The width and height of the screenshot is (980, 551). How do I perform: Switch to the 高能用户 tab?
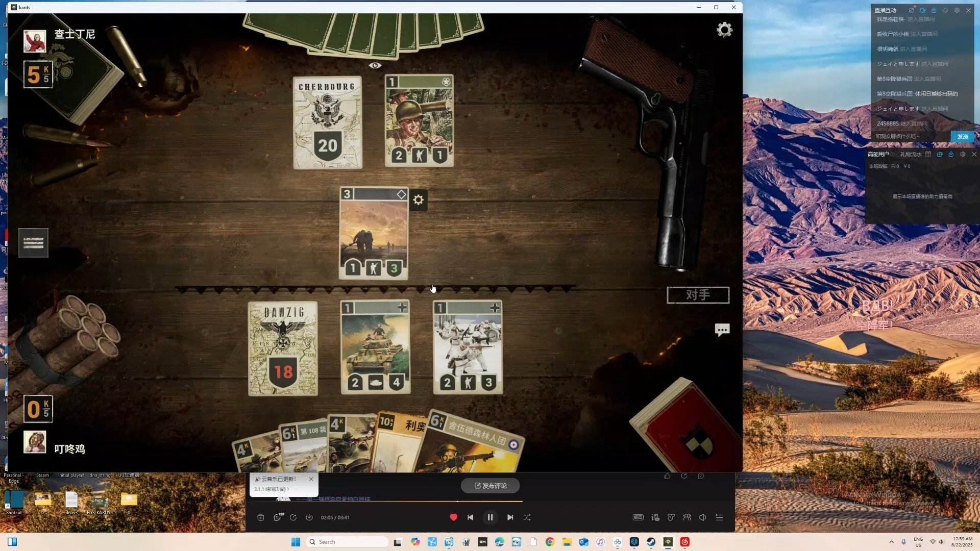878,154
